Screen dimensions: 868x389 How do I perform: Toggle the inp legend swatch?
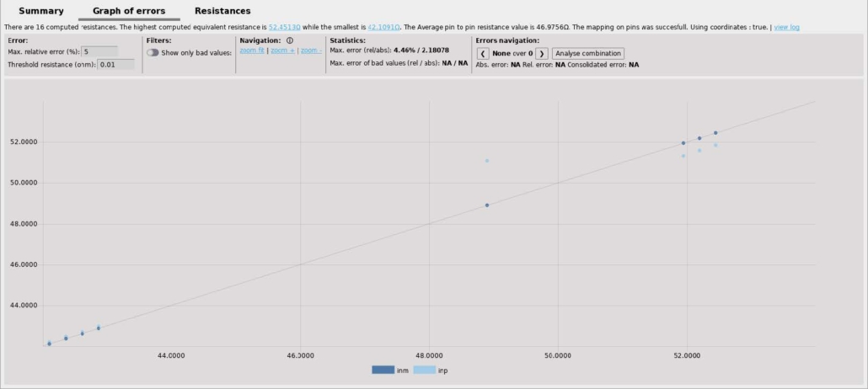[x=425, y=370]
